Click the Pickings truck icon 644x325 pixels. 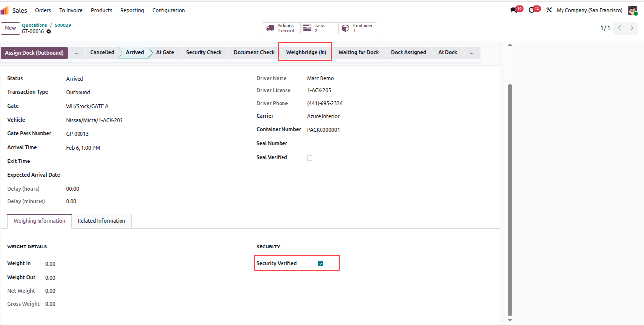tap(270, 28)
